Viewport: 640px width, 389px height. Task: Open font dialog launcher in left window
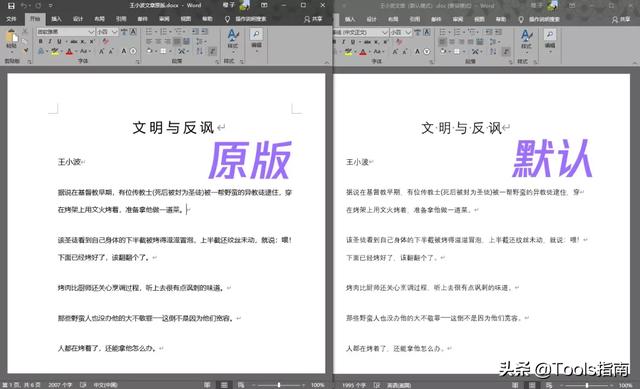click(x=138, y=62)
